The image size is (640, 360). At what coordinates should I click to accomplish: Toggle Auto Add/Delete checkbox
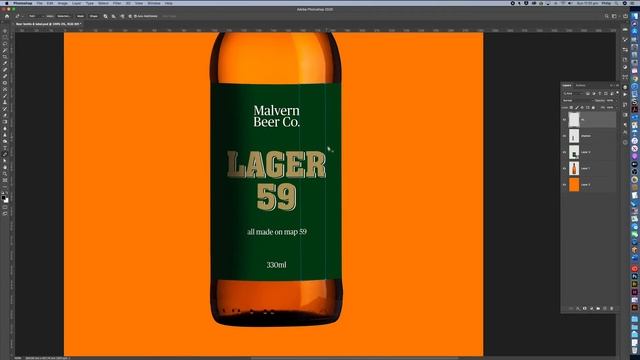click(x=136, y=16)
